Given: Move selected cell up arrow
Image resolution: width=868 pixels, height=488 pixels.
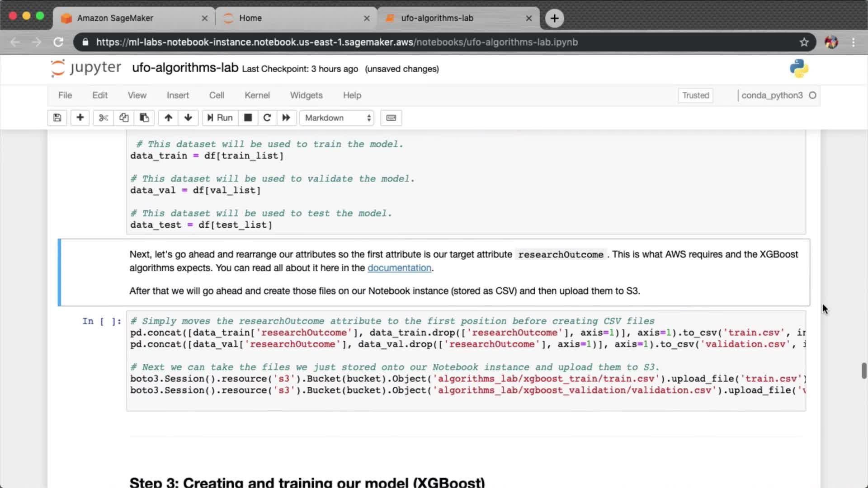Looking at the screenshot, I should tap(168, 118).
